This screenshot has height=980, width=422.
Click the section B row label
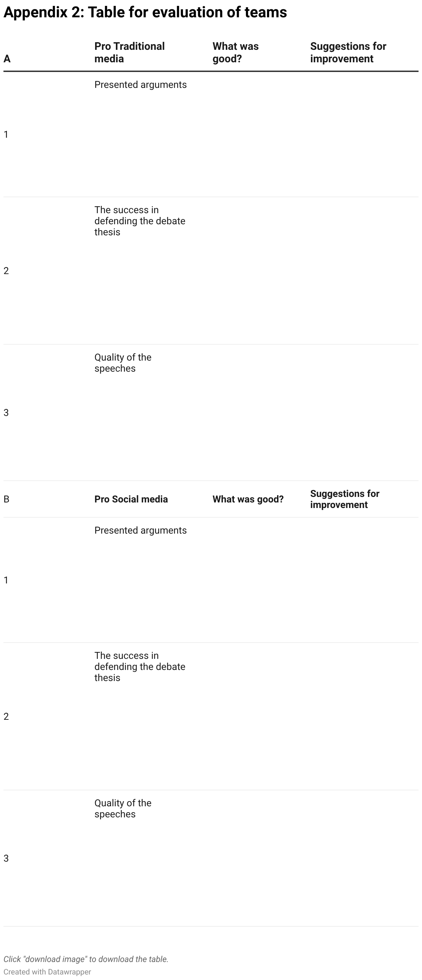(7, 499)
